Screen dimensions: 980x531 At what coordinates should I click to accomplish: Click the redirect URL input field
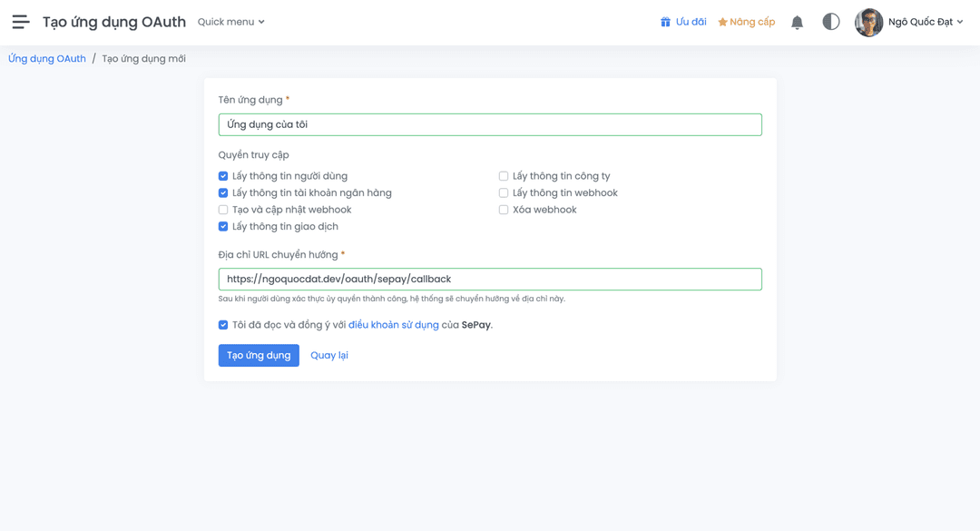tap(490, 279)
